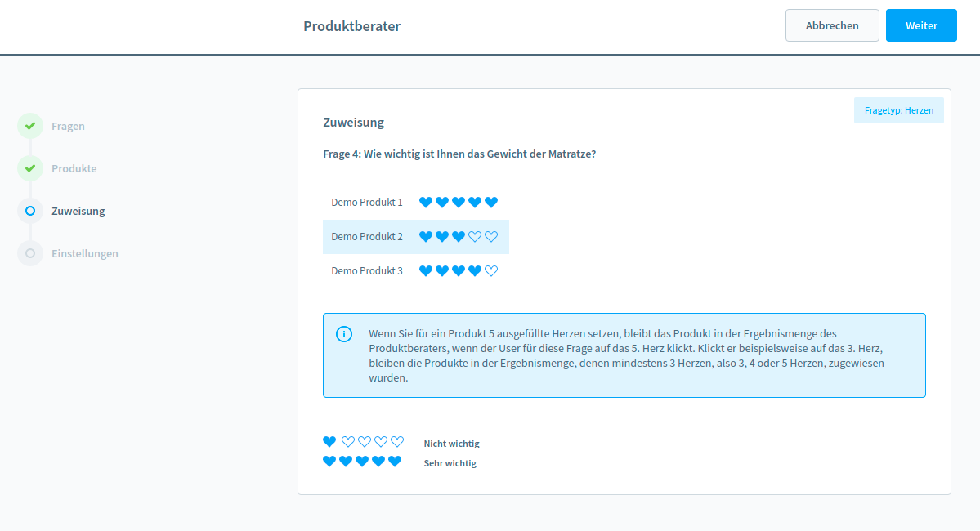Image resolution: width=980 pixels, height=531 pixels.
Task: Go to the Produkte step
Action: [74, 169]
